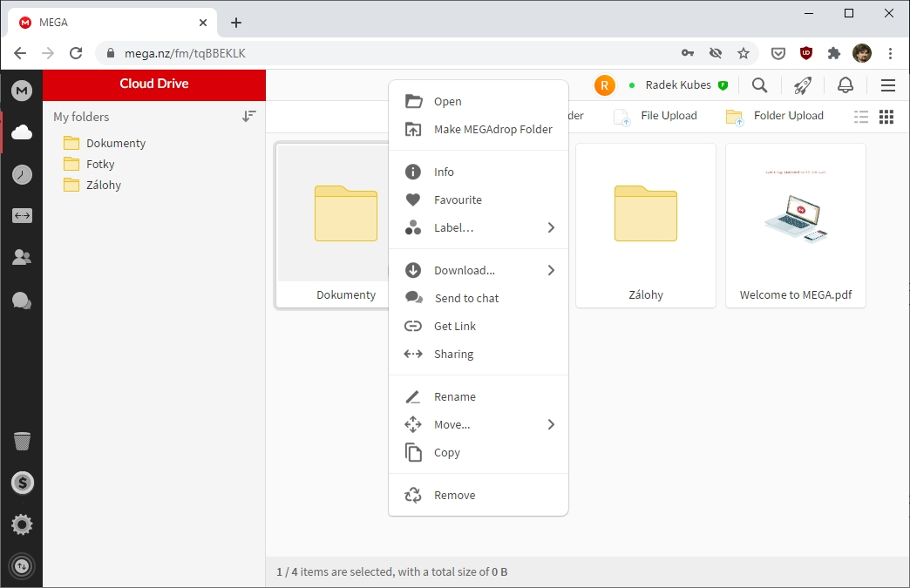Switch to grid thumbnail view
Screen dimensions: 910x588
tap(886, 117)
